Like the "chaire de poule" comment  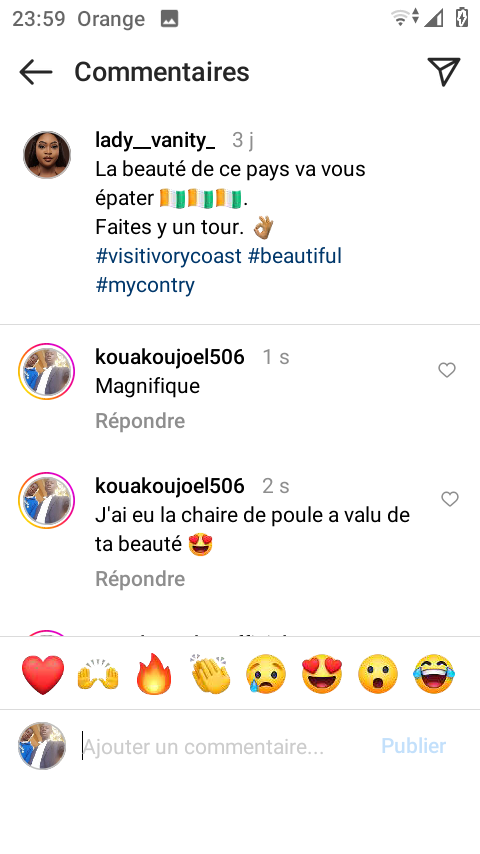click(449, 499)
